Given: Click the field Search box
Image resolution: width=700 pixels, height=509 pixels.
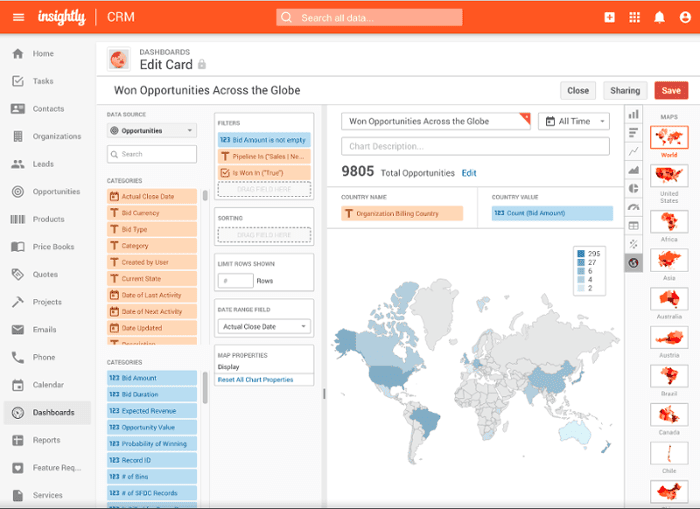Looking at the screenshot, I should [x=152, y=154].
